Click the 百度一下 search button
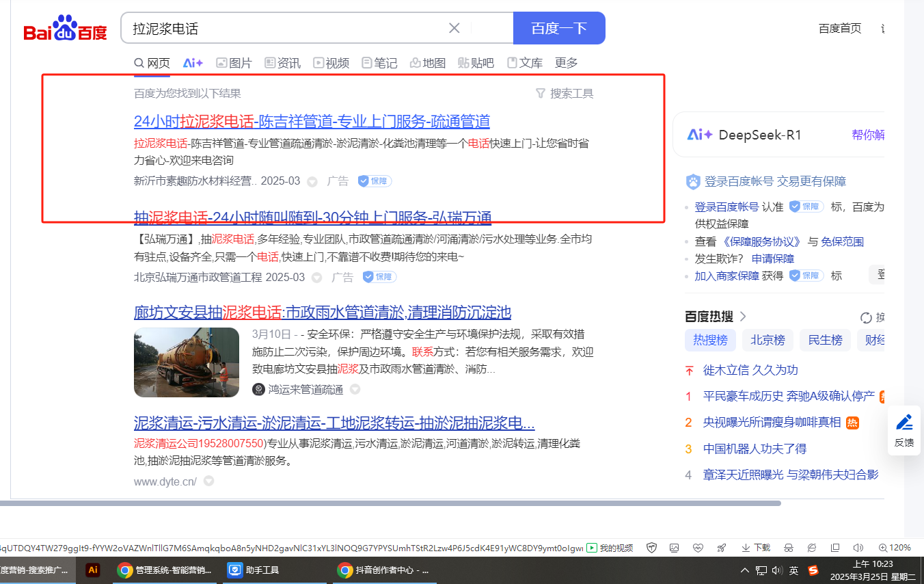This screenshot has width=924, height=584. [x=559, y=28]
